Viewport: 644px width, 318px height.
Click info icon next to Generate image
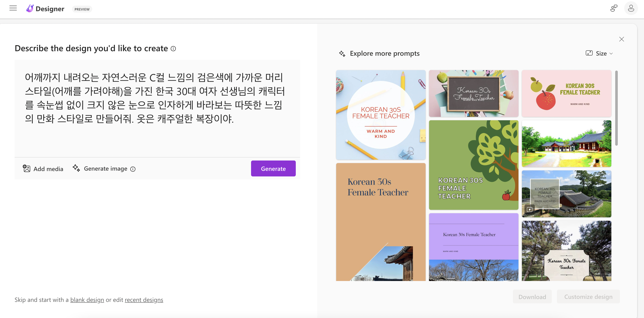point(133,169)
